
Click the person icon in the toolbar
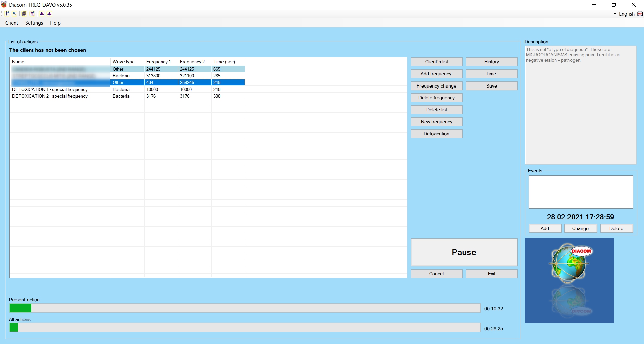[x=7, y=14]
